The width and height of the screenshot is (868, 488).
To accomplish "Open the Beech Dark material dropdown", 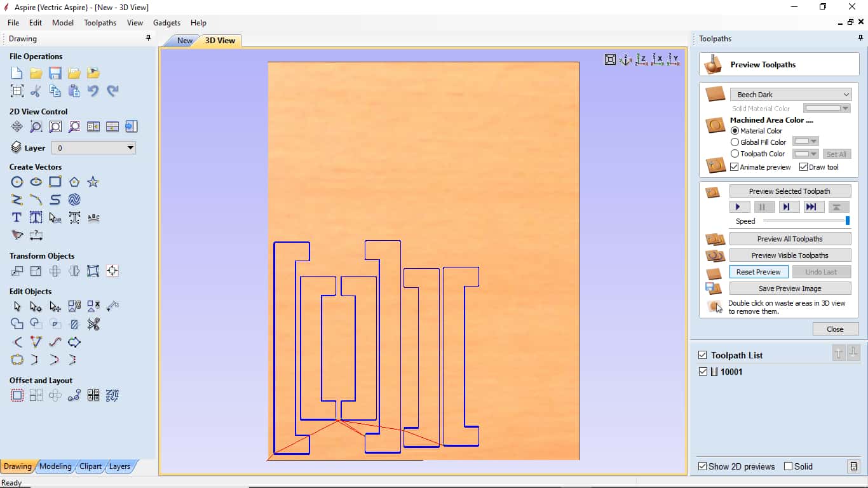I will pos(790,95).
